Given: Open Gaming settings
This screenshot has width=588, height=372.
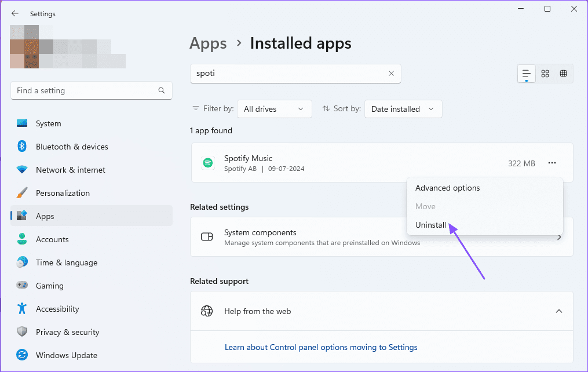Looking at the screenshot, I should coord(92,286).
